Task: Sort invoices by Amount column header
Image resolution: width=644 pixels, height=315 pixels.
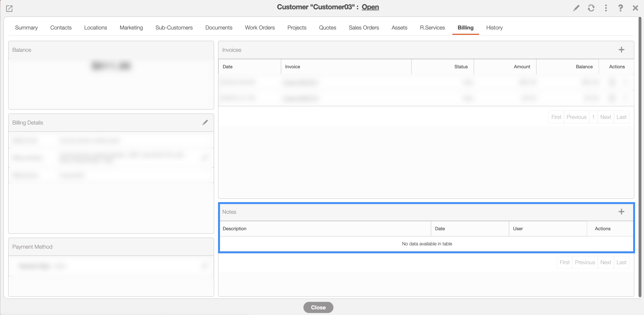Action: (522, 67)
